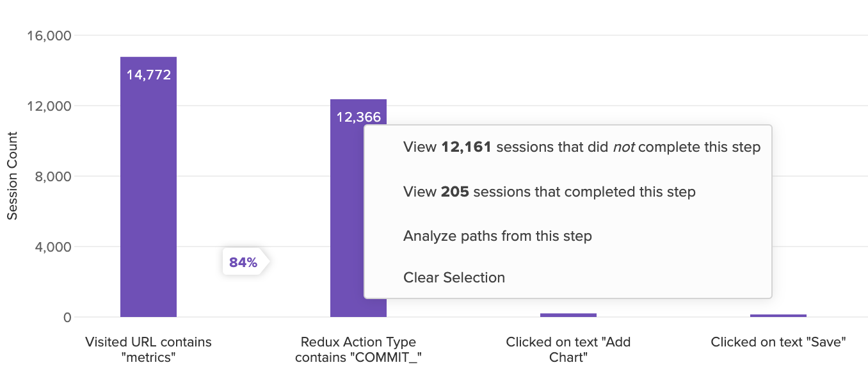Click the "Visited URL contains metrics" axis label
The width and height of the screenshot is (868, 374).
pos(149,350)
